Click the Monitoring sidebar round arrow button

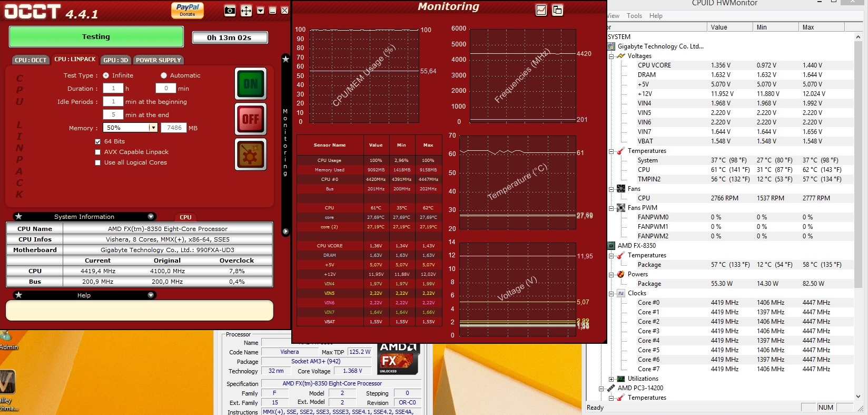285,231
